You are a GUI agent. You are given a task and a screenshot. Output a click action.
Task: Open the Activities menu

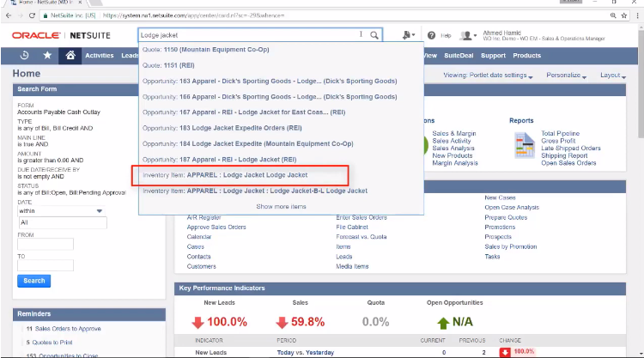100,56
